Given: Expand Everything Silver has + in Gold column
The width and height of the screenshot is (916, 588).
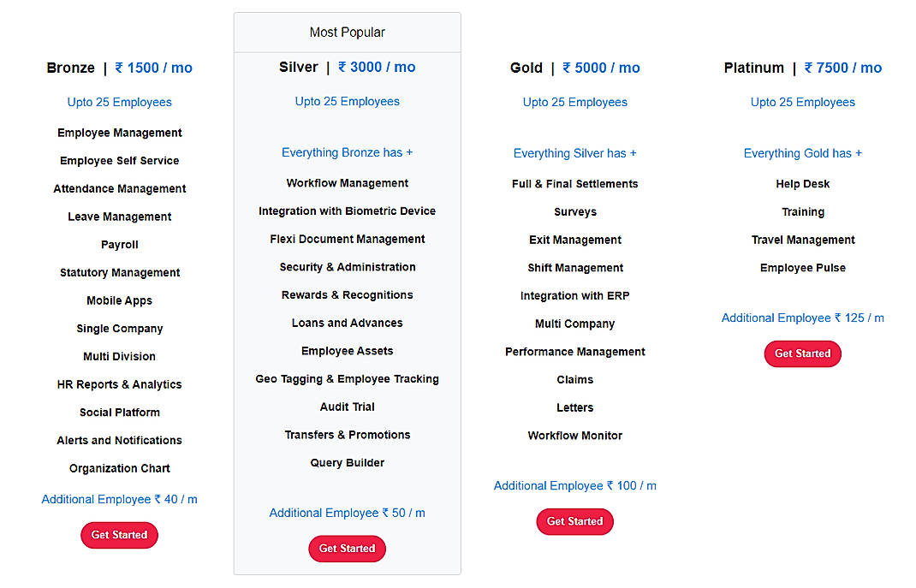Looking at the screenshot, I should 574,153.
